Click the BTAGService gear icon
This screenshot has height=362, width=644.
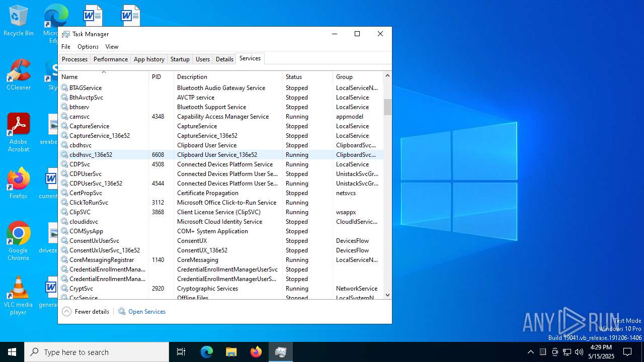(x=64, y=87)
